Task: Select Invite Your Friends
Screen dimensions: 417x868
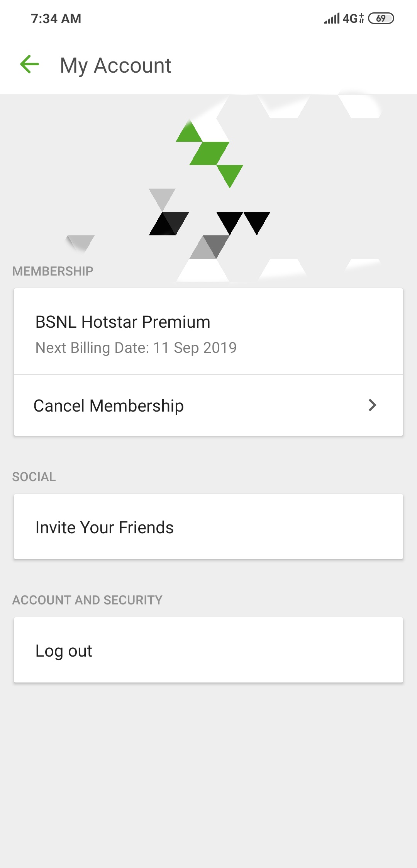Action: tap(104, 527)
